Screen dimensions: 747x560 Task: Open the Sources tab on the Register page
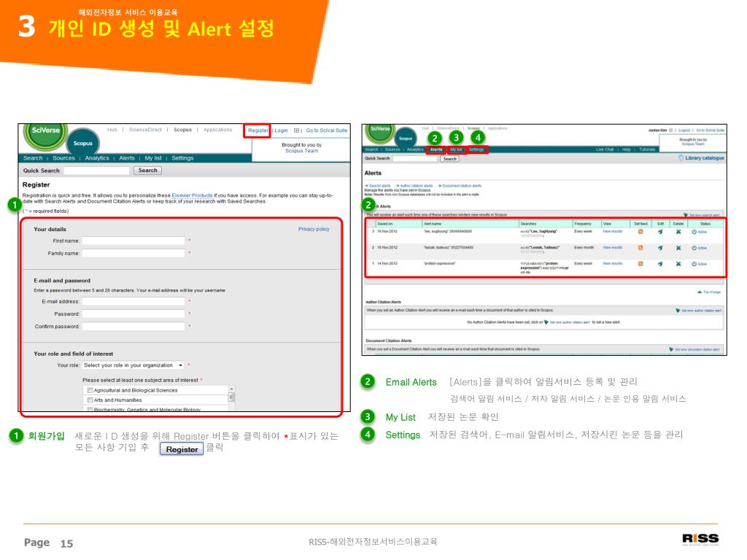tap(64, 158)
